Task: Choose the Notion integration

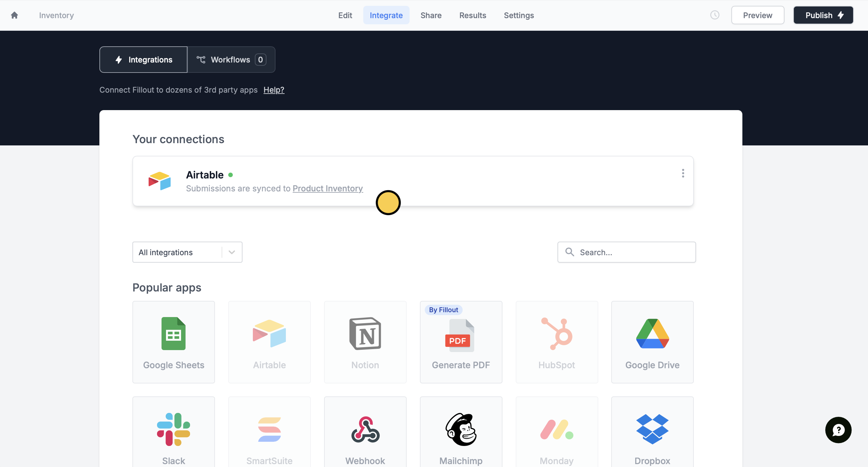Action: 365,342
